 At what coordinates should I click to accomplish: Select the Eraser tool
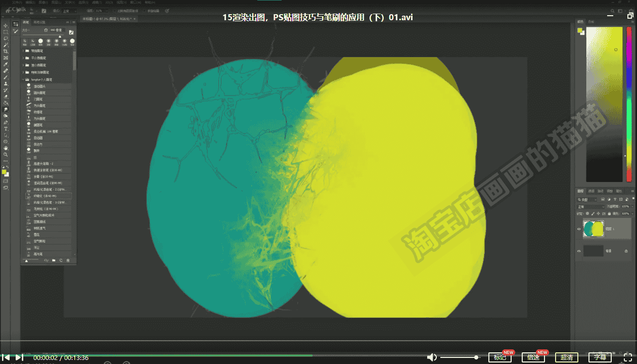click(x=6, y=97)
